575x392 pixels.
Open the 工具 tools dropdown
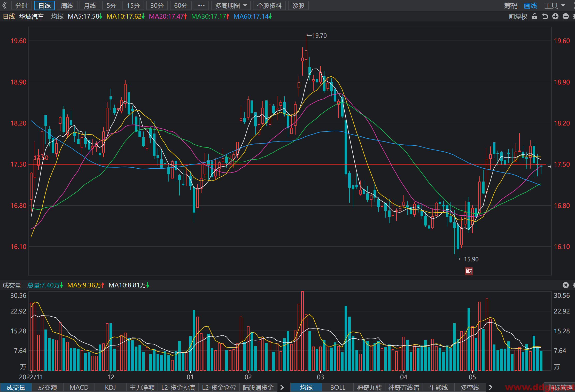(555, 6)
